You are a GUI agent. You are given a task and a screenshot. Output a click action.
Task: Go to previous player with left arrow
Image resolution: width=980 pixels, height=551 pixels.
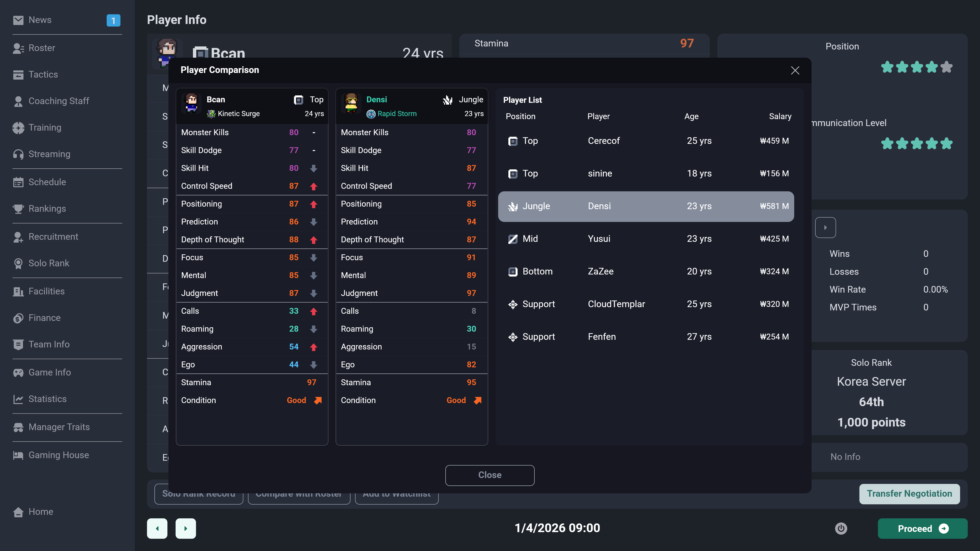[157, 528]
